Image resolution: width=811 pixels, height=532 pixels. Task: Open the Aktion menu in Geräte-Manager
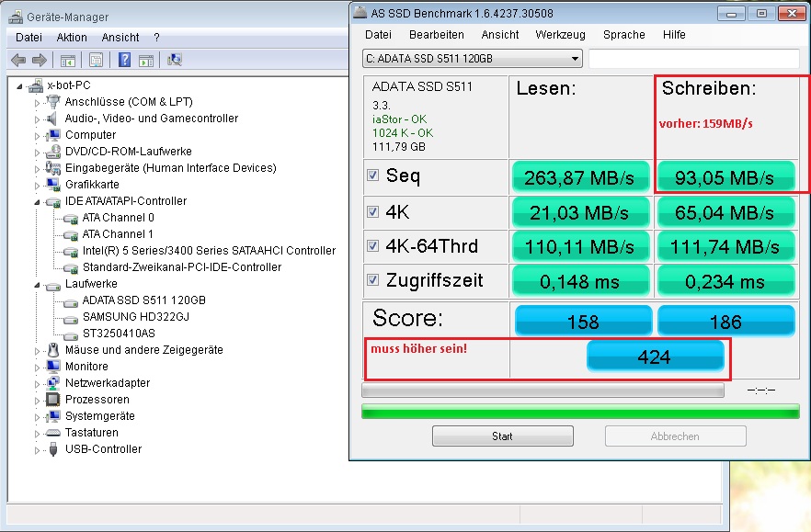(x=72, y=38)
